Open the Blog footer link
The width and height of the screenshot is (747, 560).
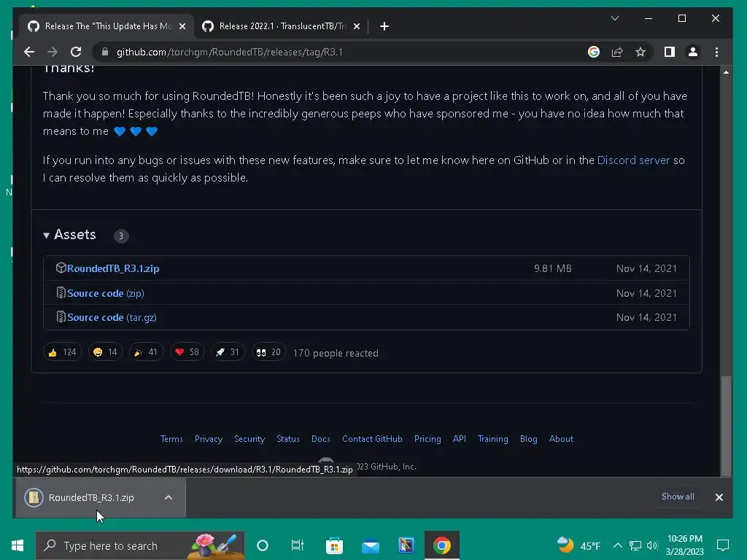tap(528, 439)
